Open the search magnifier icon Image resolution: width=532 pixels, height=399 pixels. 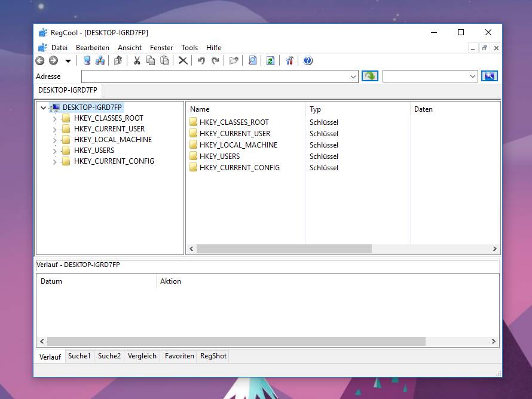pyautogui.click(x=252, y=60)
